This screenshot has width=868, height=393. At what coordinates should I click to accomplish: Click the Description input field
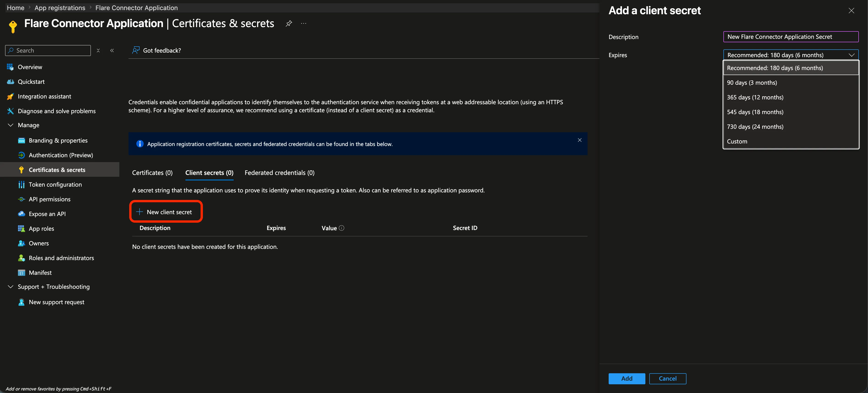click(x=790, y=37)
